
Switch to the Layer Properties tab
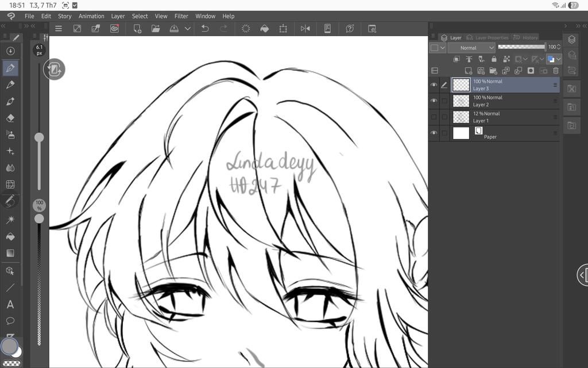(x=488, y=37)
